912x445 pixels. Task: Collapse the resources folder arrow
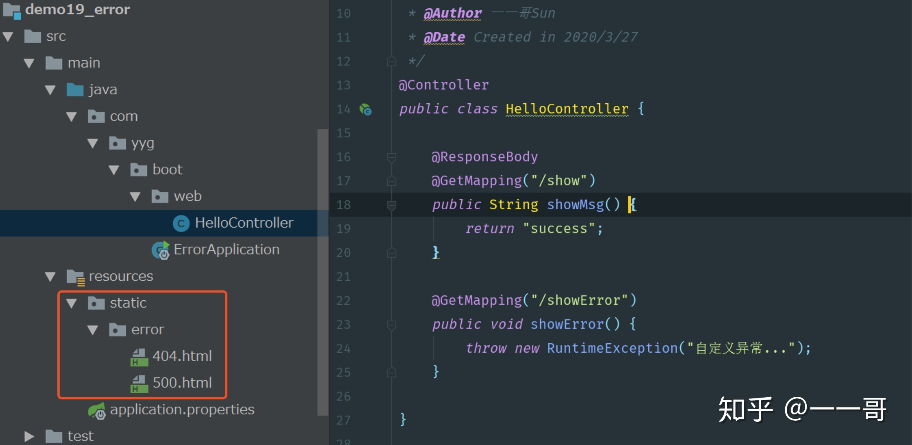(51, 276)
